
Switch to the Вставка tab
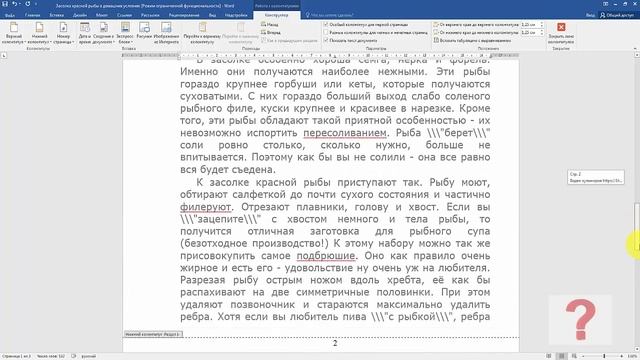[57, 15]
